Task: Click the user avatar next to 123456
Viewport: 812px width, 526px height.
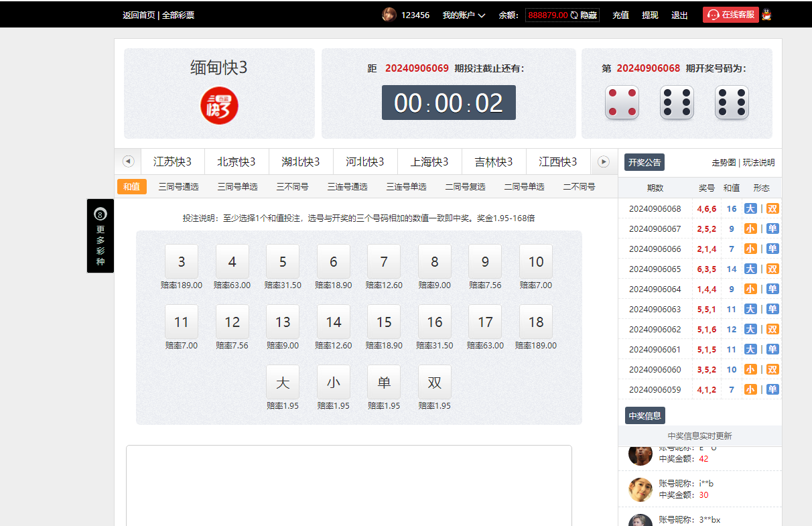Action: [x=389, y=15]
